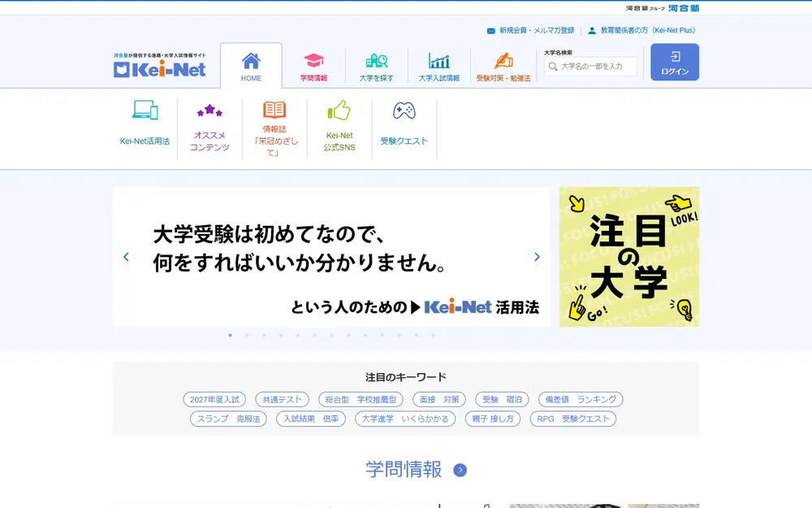Image resolution: width=812 pixels, height=508 pixels.
Task: Open the 大学を探す menu
Action: pyautogui.click(x=377, y=67)
